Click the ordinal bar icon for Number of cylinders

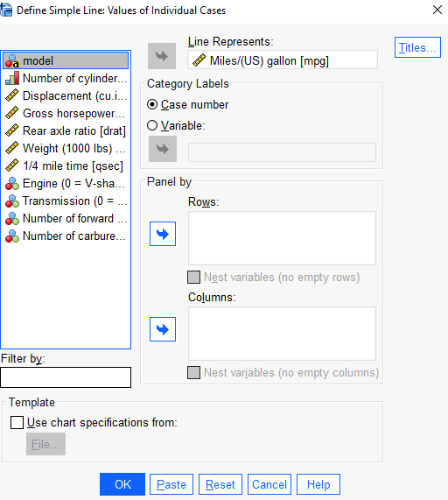point(12,79)
